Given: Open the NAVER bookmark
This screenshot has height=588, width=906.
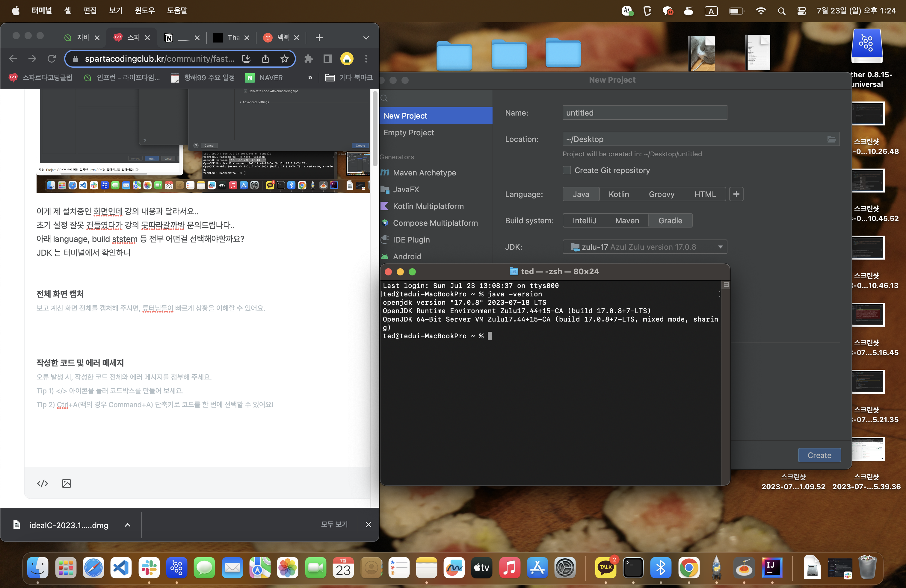Looking at the screenshot, I should pos(264,78).
